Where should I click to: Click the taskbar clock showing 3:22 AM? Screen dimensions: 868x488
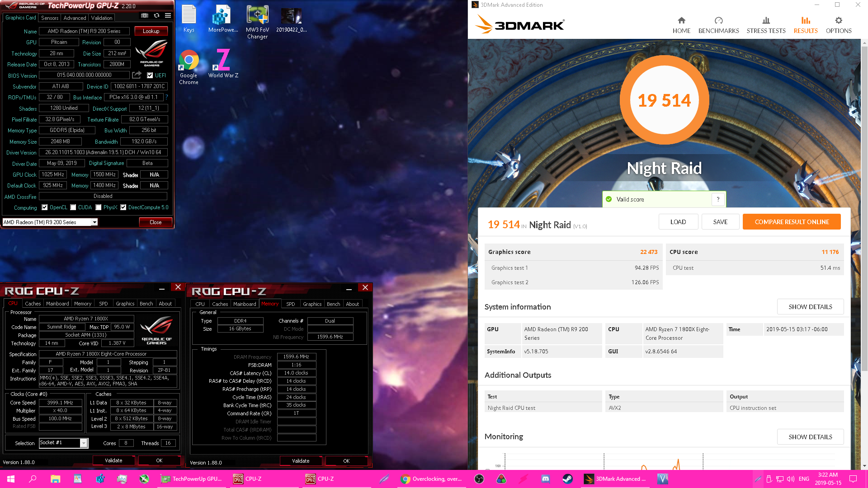(x=828, y=479)
